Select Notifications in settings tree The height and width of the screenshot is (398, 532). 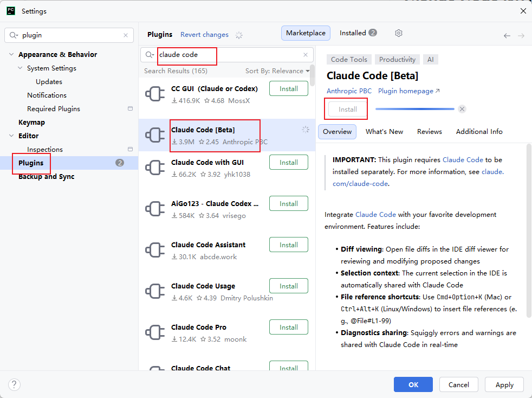(x=47, y=95)
